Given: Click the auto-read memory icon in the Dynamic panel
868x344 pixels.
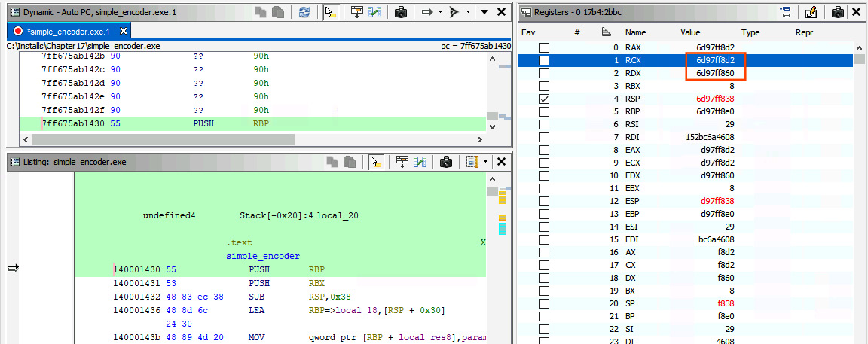Looking at the screenshot, I should point(454,11).
